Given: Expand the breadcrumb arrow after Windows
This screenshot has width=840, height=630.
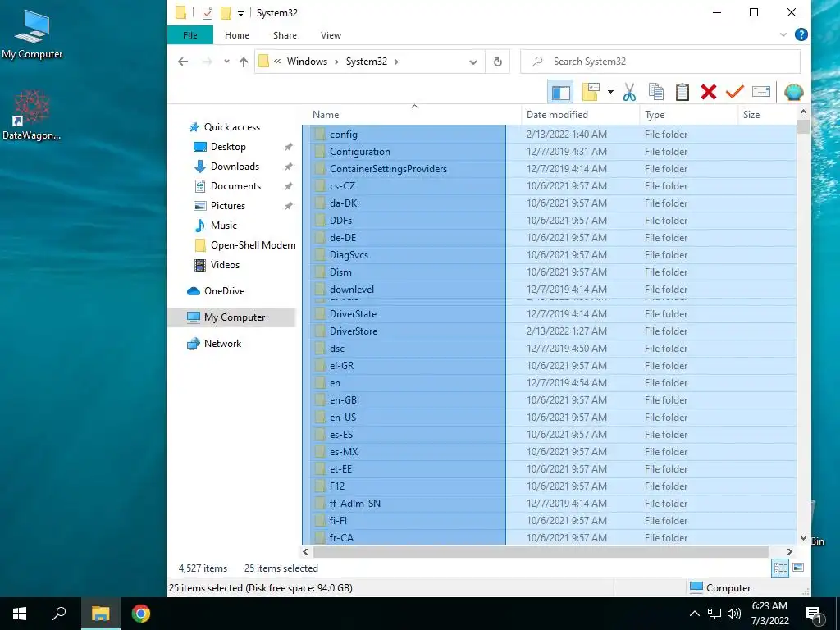Looking at the screenshot, I should click(x=336, y=62).
